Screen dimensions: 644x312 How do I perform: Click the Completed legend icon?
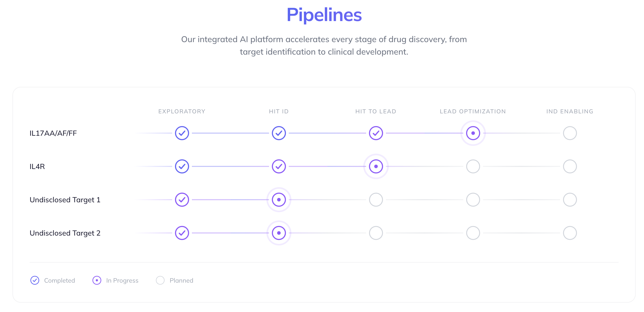[x=35, y=280]
